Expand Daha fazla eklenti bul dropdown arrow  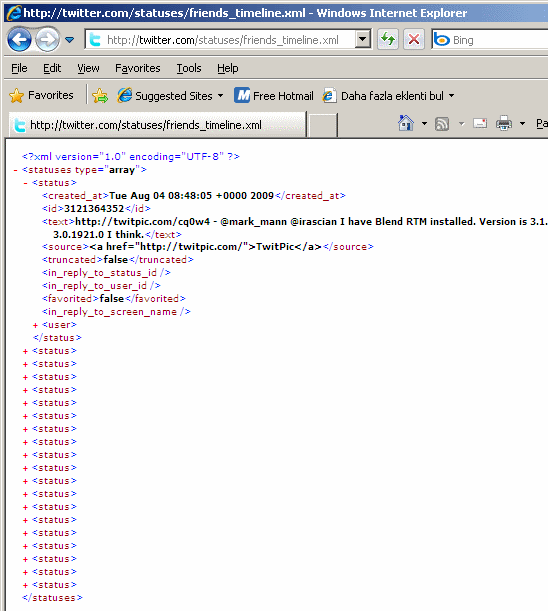coord(451,95)
